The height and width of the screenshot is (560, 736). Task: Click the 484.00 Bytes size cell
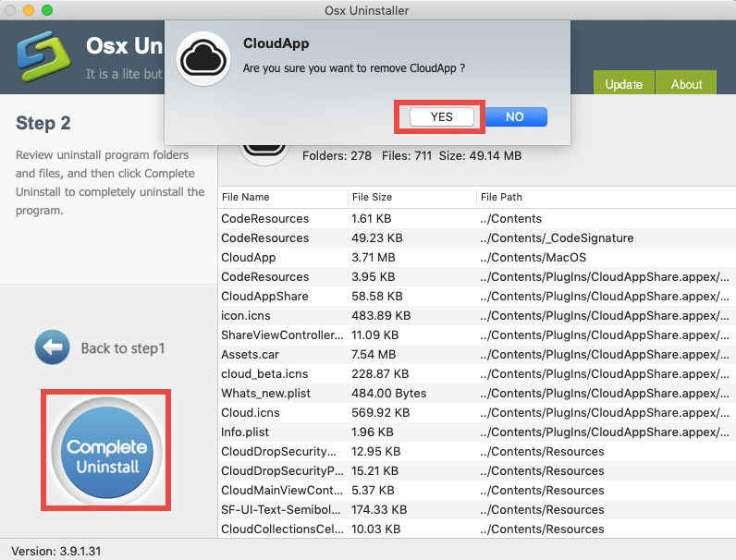click(388, 393)
